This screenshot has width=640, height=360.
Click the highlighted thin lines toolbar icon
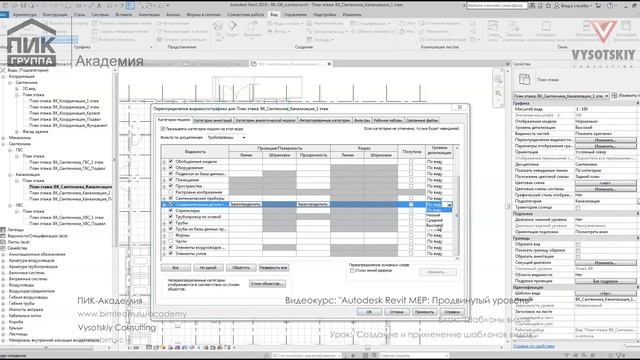(x=130, y=6)
